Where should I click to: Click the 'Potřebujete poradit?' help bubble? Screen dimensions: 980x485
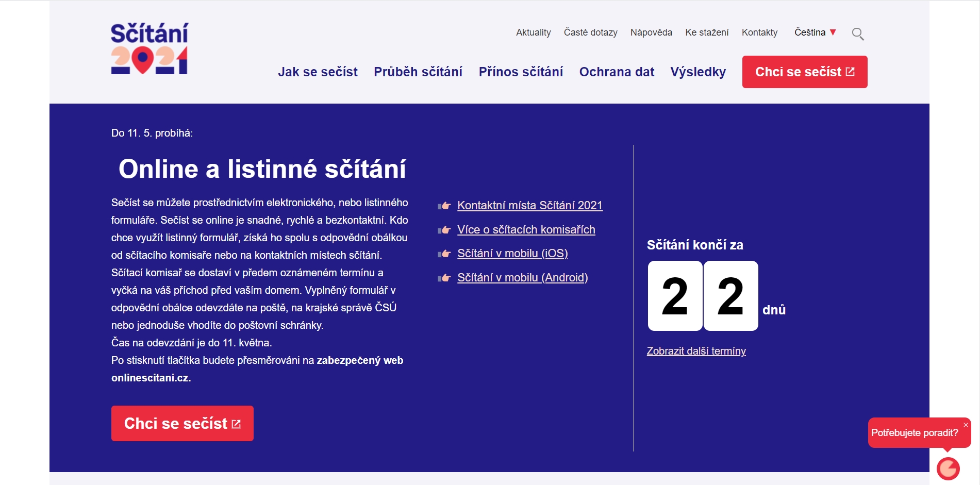tap(914, 433)
